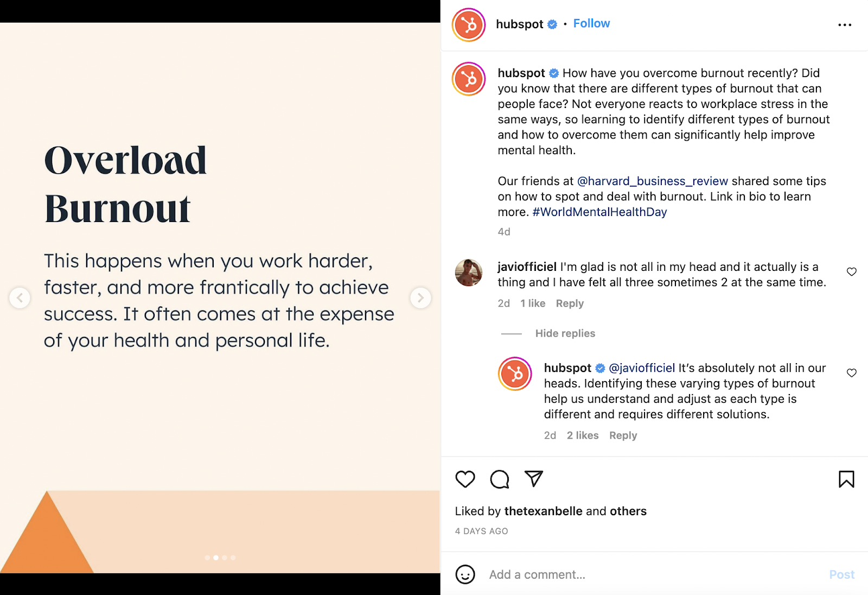Like javiofficiel's comment heart
Image resolution: width=868 pixels, height=595 pixels.
[852, 271]
